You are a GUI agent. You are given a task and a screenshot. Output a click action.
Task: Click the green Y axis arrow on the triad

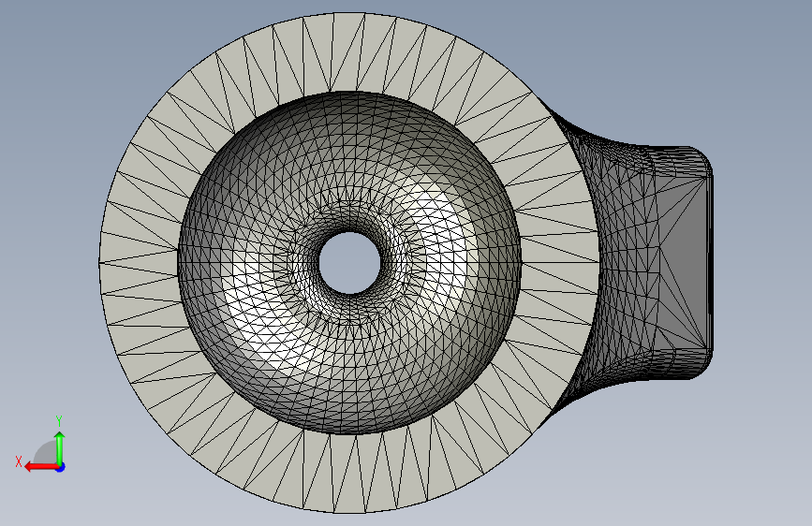(x=60, y=448)
